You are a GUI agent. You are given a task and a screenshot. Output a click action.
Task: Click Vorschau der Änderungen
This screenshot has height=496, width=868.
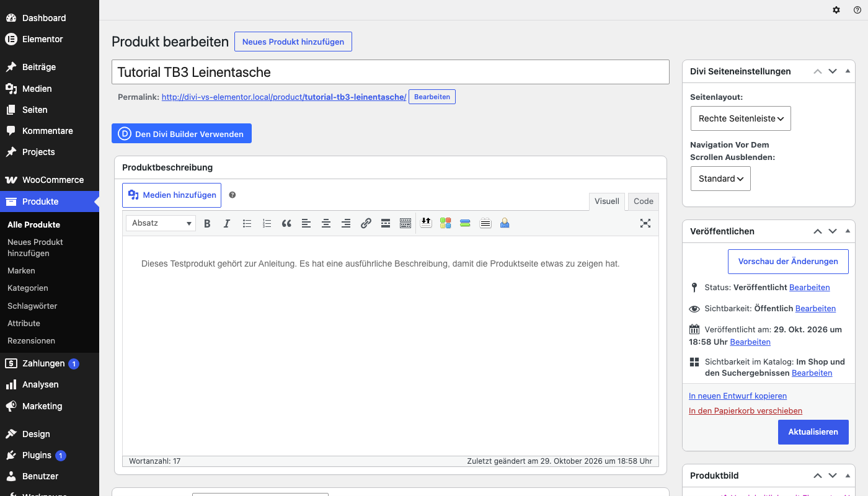[788, 262]
